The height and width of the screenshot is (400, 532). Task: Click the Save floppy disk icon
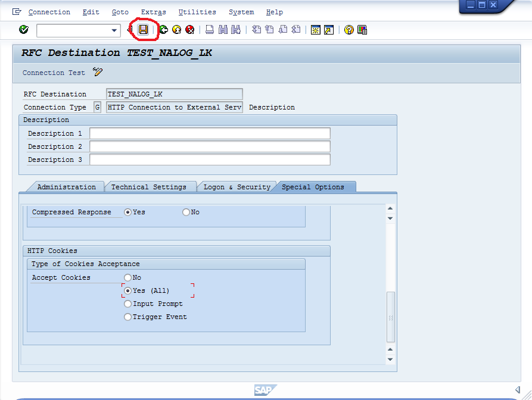(x=143, y=30)
